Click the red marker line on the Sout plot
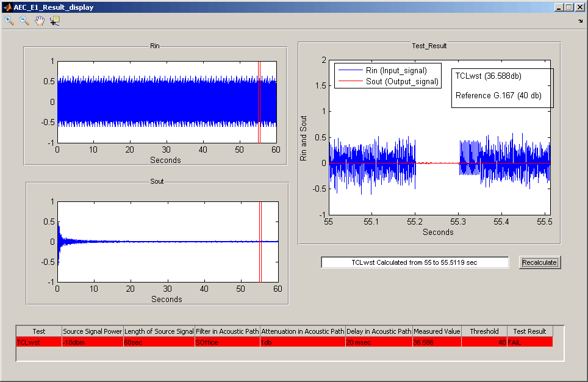Image resolution: width=588 pixels, height=382 pixels. click(260, 241)
